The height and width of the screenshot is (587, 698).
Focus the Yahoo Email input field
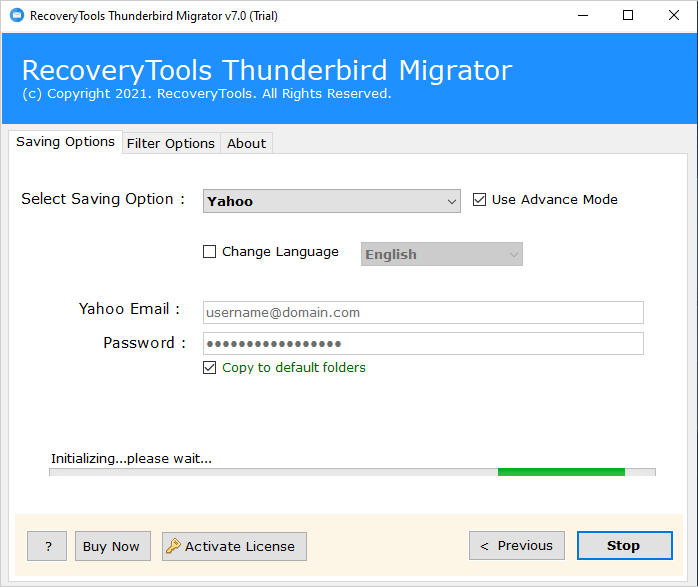tap(423, 312)
